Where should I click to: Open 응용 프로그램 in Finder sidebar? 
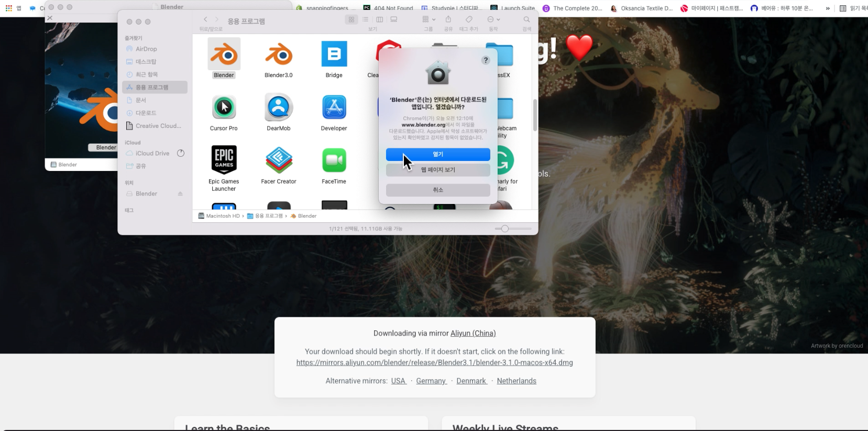[x=155, y=87]
